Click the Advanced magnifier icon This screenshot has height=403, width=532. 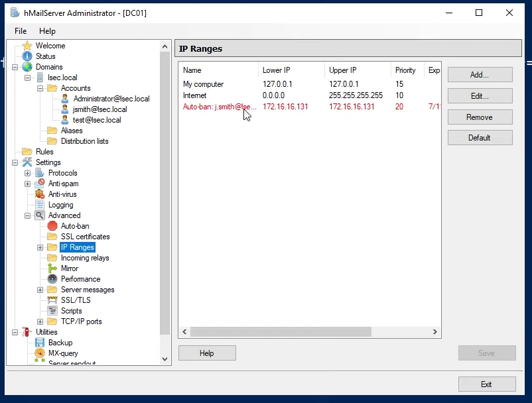coord(40,215)
